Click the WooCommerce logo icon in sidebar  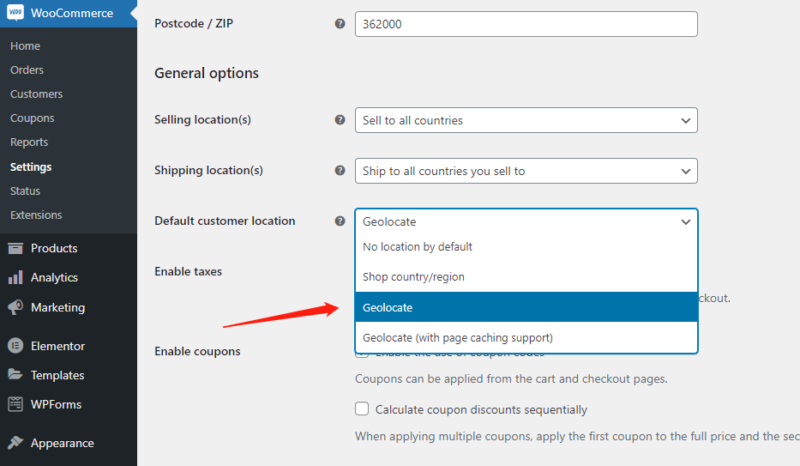(x=16, y=14)
